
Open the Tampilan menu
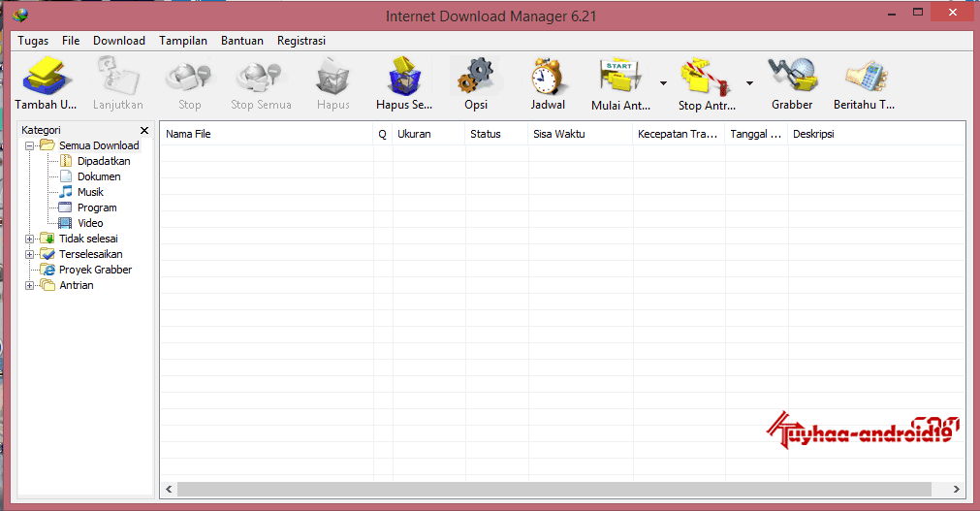coord(183,41)
